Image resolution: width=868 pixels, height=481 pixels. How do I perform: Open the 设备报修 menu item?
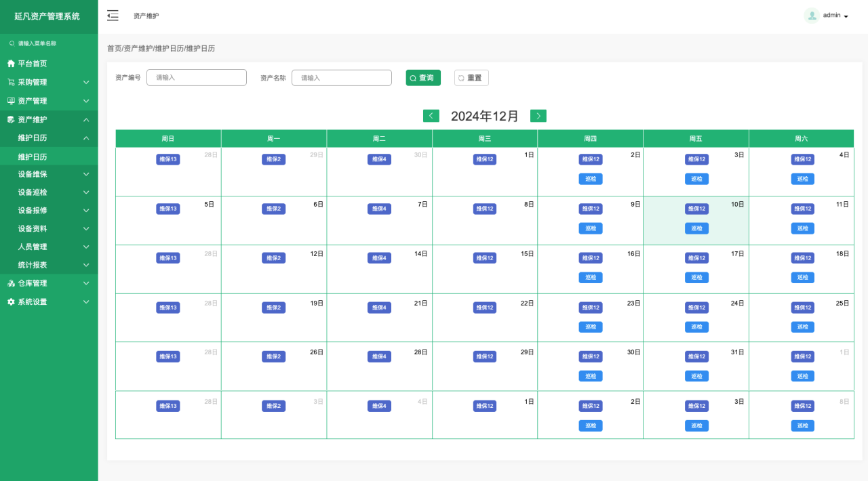[33, 211]
